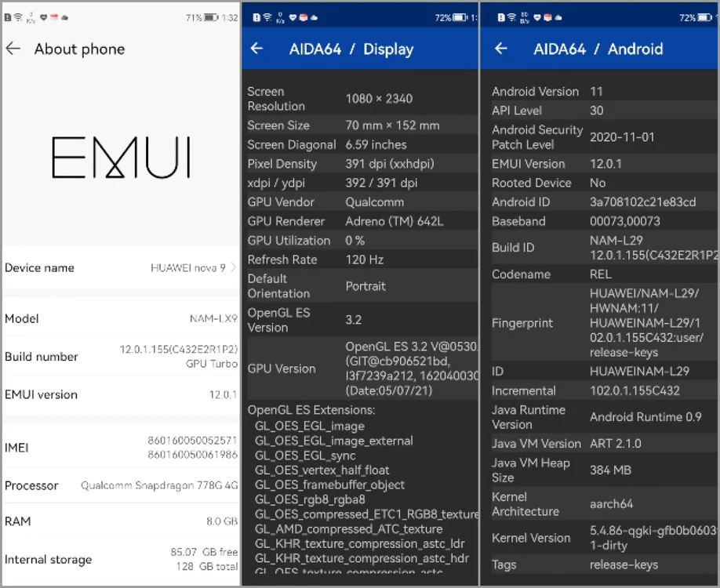Tap the Screen Diagonal value 6.59 inches
The width and height of the screenshot is (720, 588).
click(376, 144)
